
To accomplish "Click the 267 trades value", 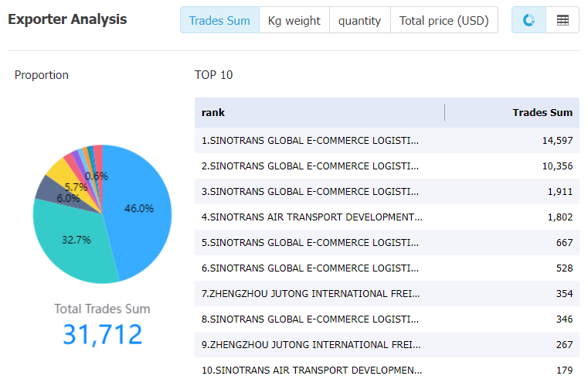I will coord(564,345).
